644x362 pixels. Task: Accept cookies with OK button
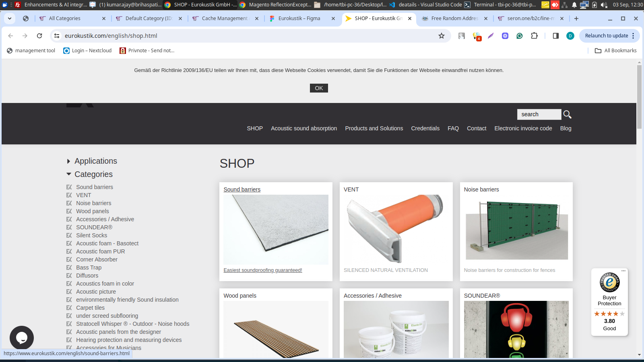tap(319, 88)
